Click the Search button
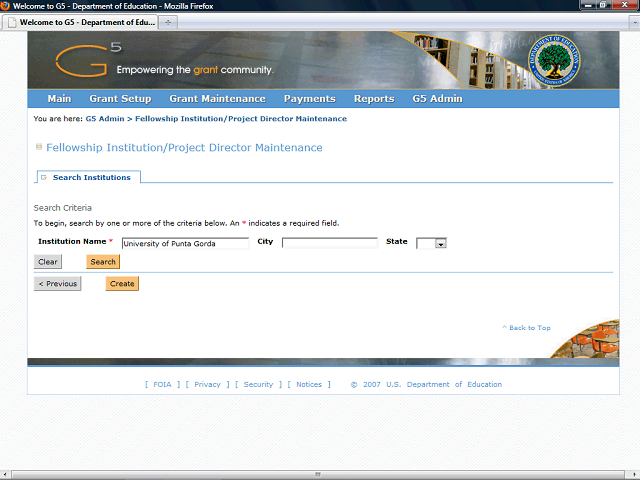640x480 pixels. [x=103, y=262]
